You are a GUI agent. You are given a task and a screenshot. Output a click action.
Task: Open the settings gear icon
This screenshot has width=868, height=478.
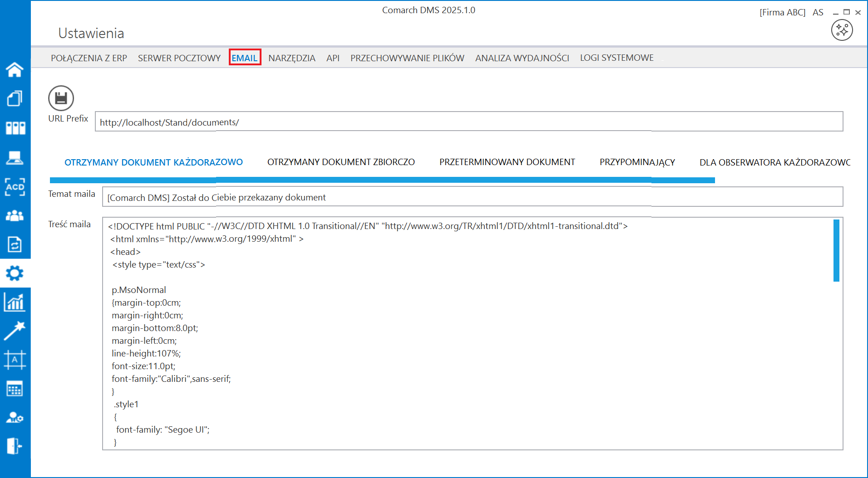click(x=15, y=273)
